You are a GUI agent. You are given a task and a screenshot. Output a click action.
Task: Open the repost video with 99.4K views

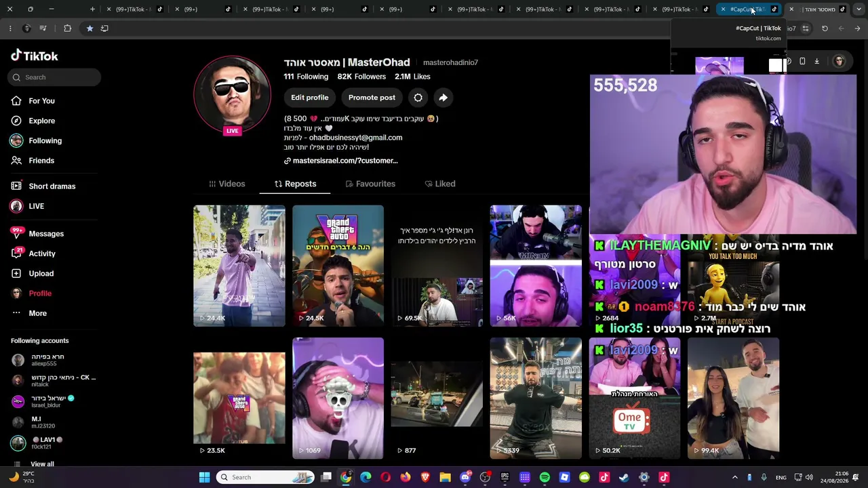[733, 399]
